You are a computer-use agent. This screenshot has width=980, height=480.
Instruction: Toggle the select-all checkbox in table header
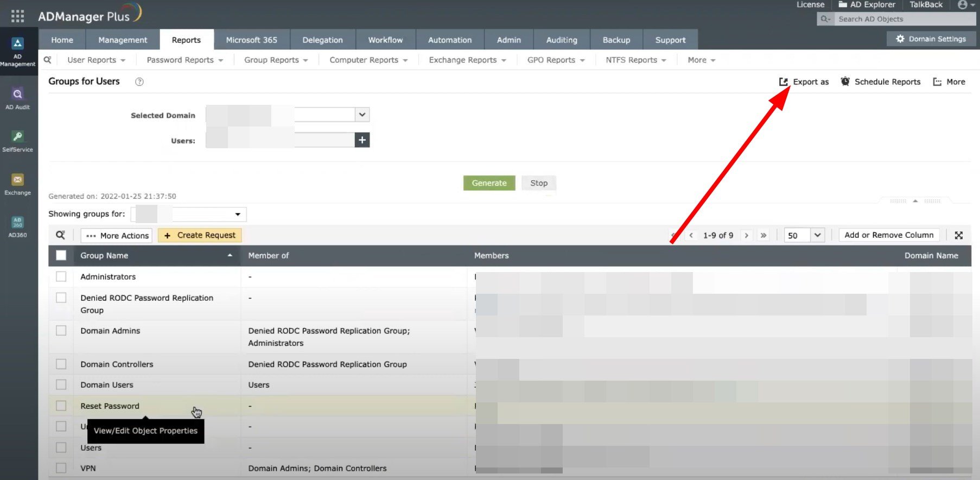pos(61,255)
